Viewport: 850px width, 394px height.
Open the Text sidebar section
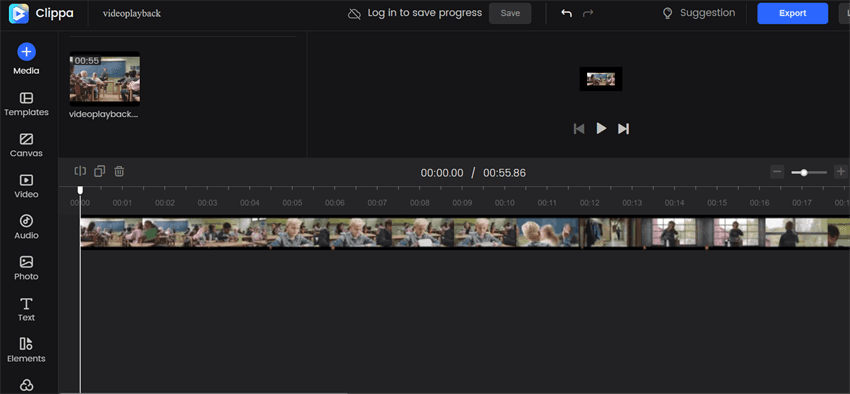(27, 309)
